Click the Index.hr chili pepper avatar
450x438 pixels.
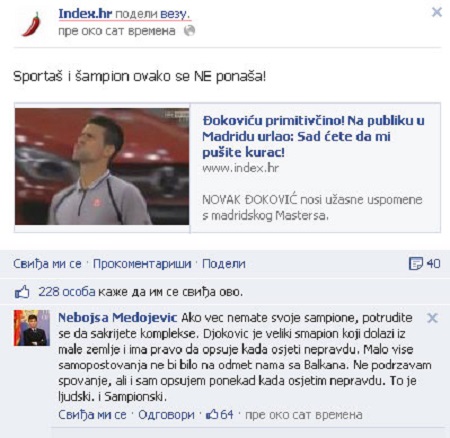pos(31,24)
